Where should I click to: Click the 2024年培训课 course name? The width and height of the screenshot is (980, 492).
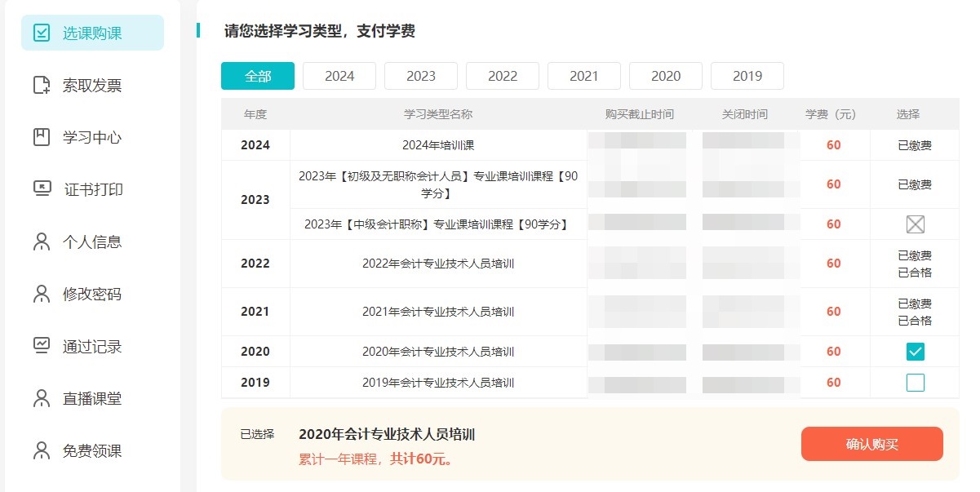(438, 145)
